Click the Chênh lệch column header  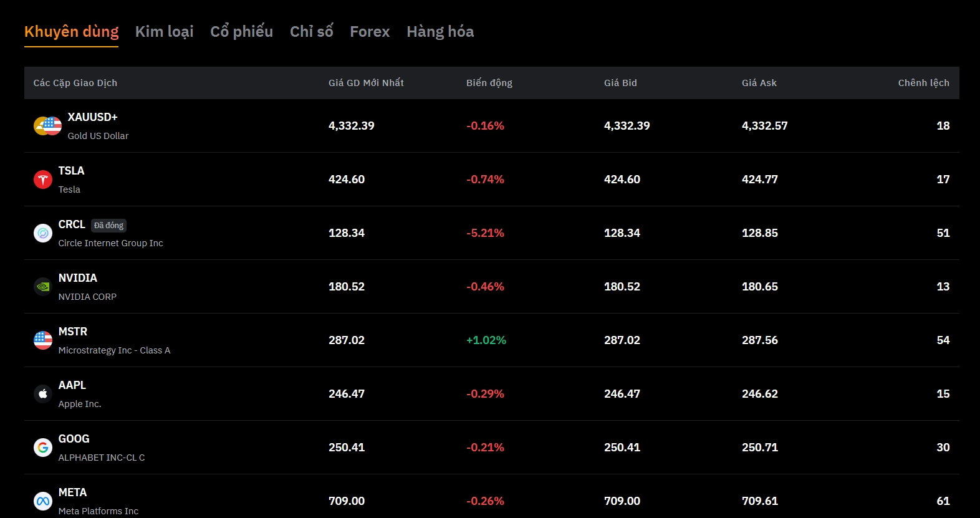pyautogui.click(x=923, y=83)
